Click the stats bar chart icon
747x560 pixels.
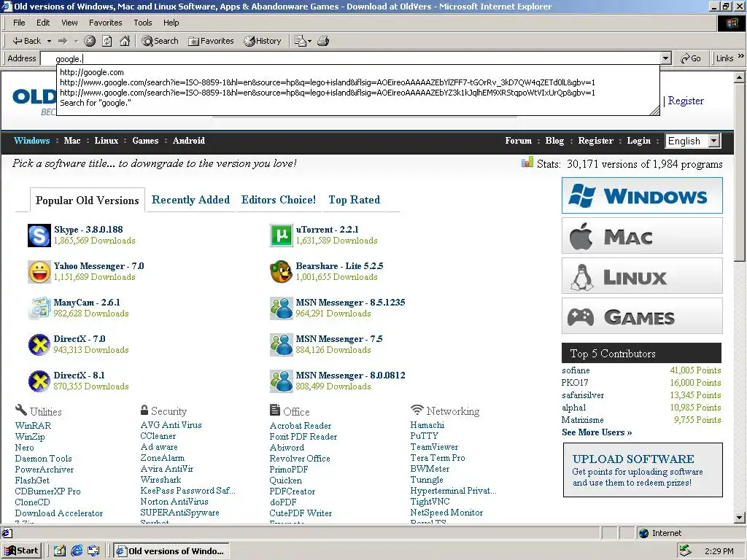click(527, 163)
